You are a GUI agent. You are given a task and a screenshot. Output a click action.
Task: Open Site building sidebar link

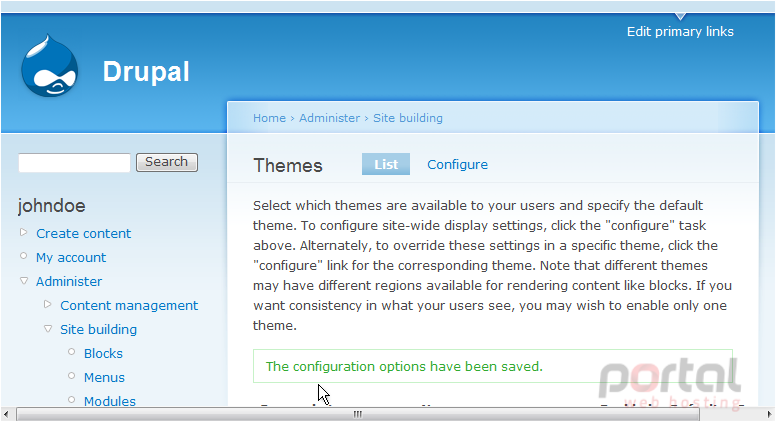pos(98,329)
